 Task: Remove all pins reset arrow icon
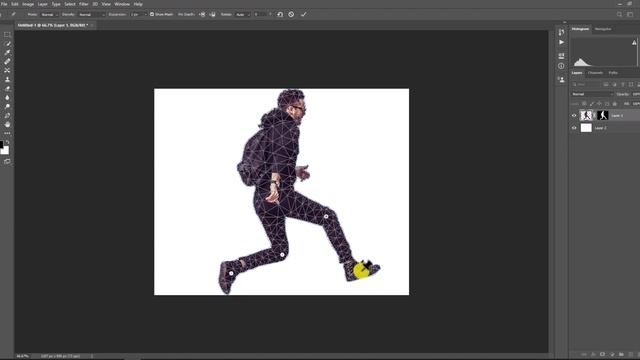(280, 14)
